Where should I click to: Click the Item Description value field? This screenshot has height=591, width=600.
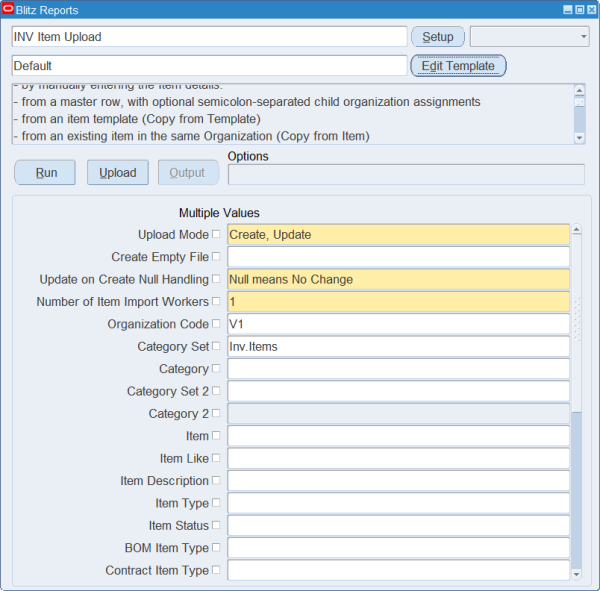398,480
